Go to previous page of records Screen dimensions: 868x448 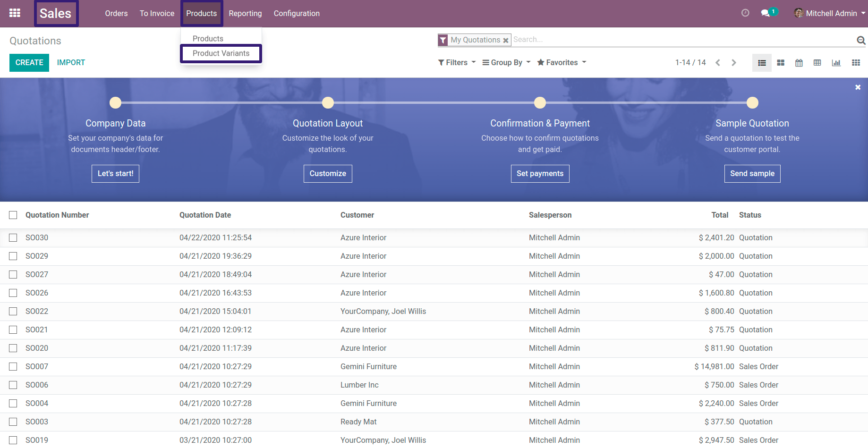coord(718,62)
